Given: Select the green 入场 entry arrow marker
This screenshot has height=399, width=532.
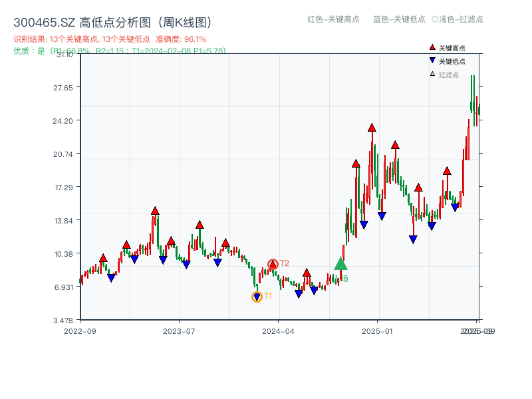Looking at the screenshot, I should tap(341, 265).
